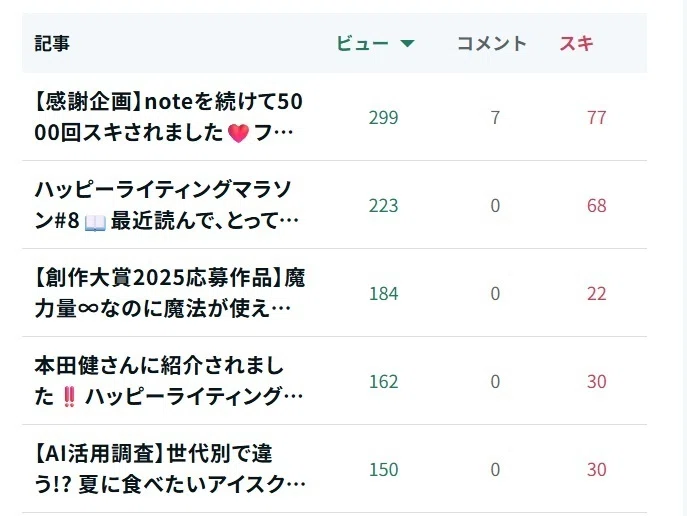687x516 pixels.
Task: Select the 184 view count
Action: (383, 293)
